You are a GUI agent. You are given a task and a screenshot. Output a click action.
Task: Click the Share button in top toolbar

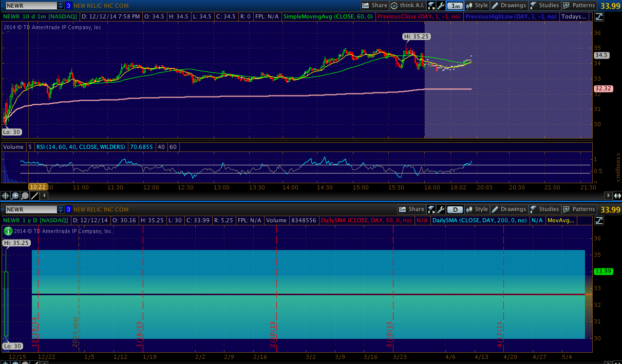374,6
